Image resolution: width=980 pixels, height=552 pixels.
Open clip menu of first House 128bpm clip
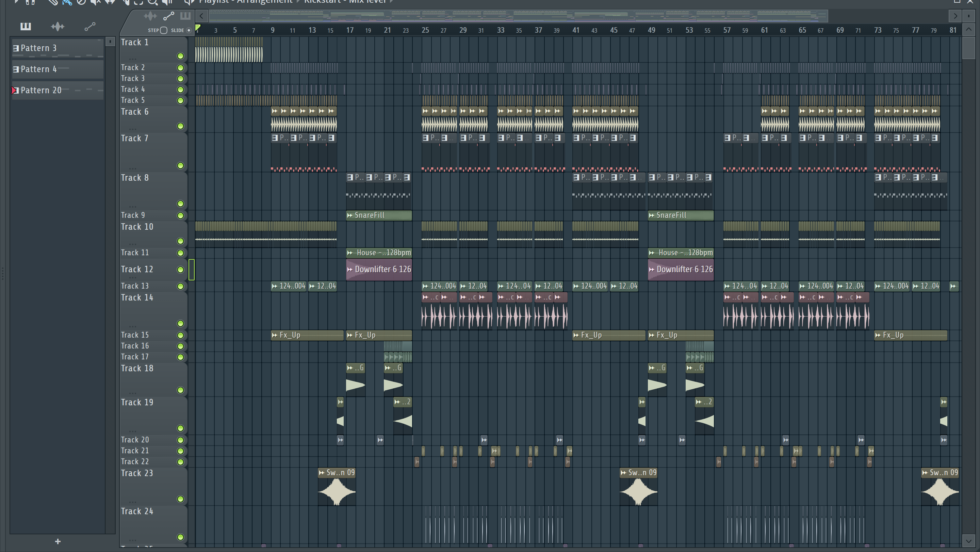point(350,253)
